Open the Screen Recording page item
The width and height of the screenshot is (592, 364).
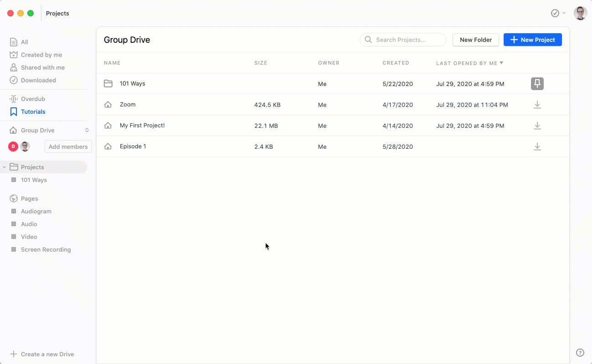pos(46,249)
